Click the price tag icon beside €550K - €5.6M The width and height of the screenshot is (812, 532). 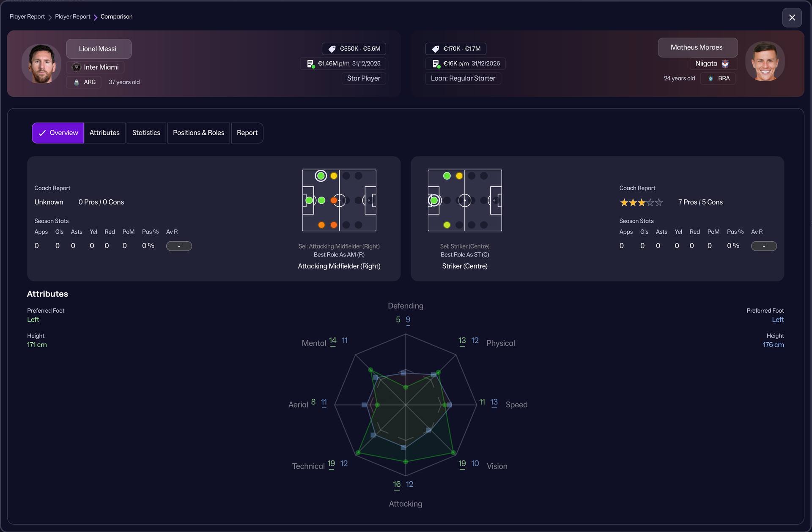(x=332, y=49)
